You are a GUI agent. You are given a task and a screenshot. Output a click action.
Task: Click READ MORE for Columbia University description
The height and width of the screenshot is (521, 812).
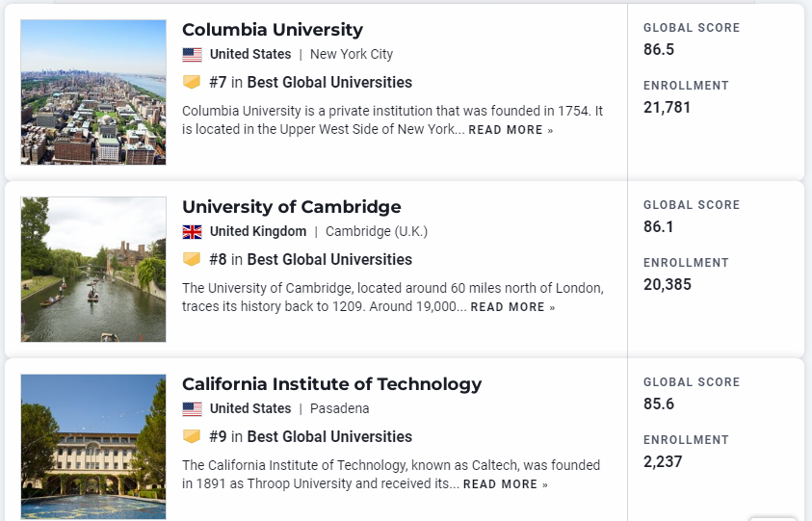(511, 130)
